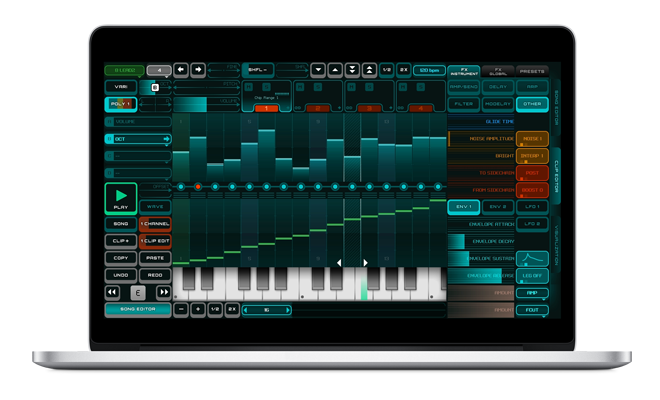The width and height of the screenshot is (660, 400).
Task: Select the ENV 2 tab
Action: [x=498, y=207]
